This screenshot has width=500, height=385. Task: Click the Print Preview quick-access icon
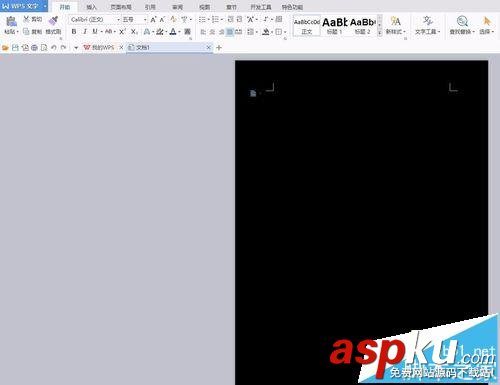tap(44, 48)
